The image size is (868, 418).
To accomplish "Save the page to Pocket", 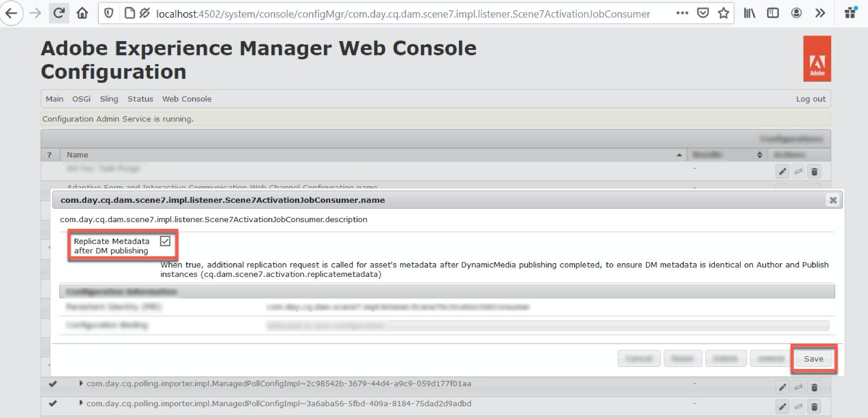I will coord(703,13).
